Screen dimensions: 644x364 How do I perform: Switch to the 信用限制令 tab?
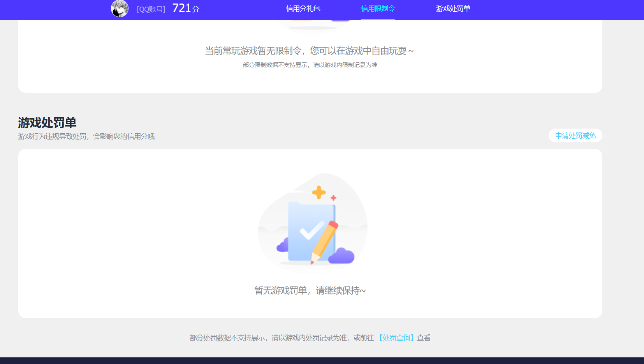(x=378, y=9)
